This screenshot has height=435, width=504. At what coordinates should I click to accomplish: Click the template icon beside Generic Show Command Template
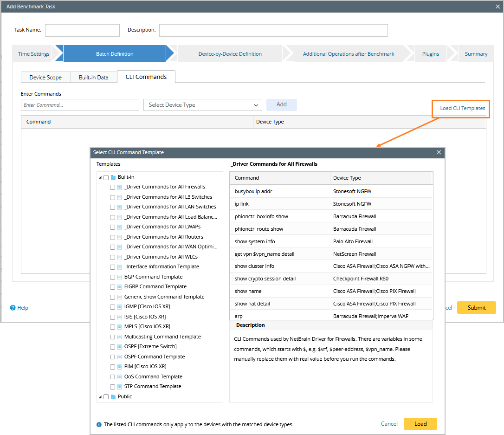119,296
